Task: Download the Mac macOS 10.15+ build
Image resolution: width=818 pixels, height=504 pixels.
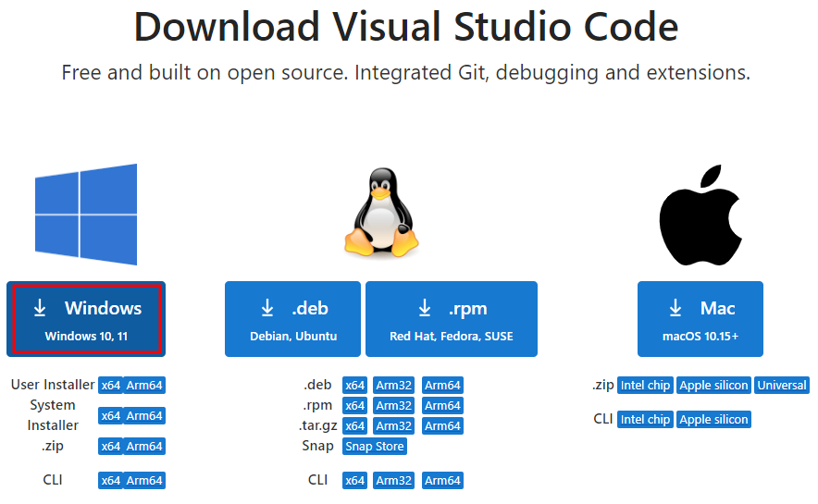Action: (x=700, y=319)
